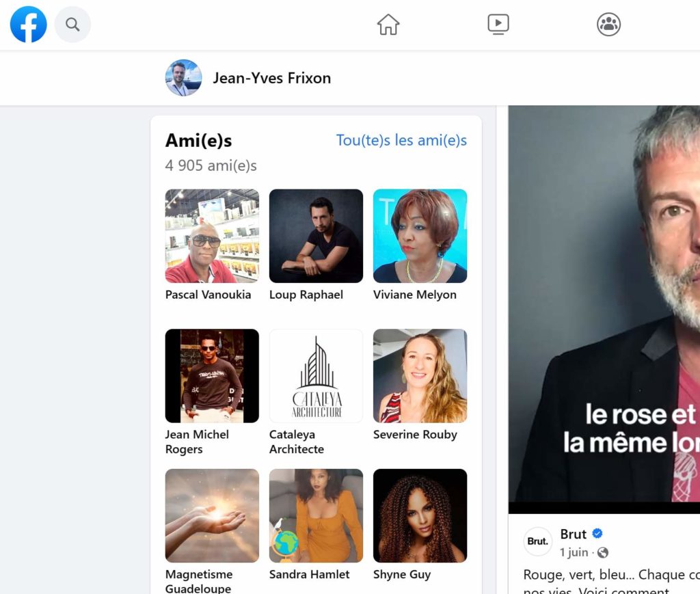The image size is (700, 594).
Task: Click the Magnetisme Guadeloupe name link
Action: pyautogui.click(x=199, y=581)
